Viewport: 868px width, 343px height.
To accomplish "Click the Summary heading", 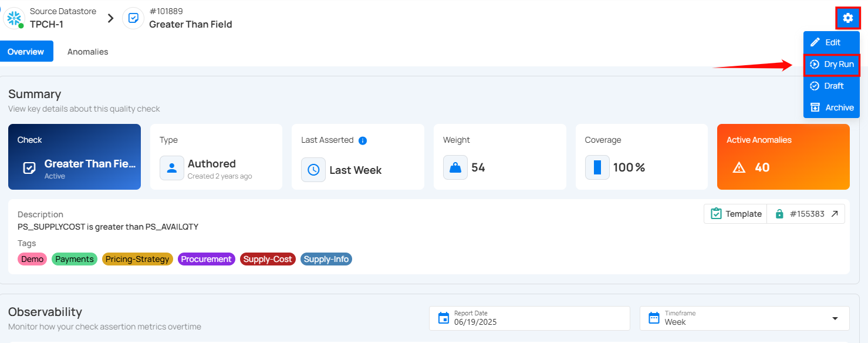I will coord(35,94).
